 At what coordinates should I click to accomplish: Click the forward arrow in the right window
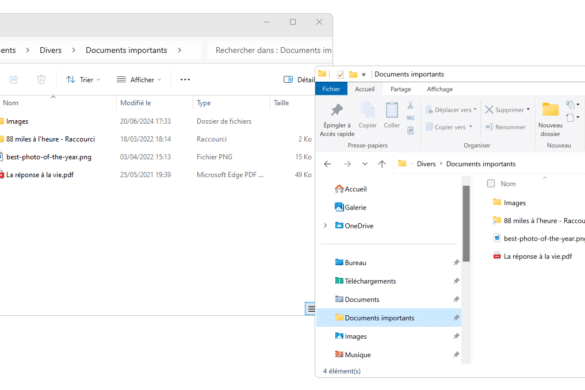[x=347, y=164]
